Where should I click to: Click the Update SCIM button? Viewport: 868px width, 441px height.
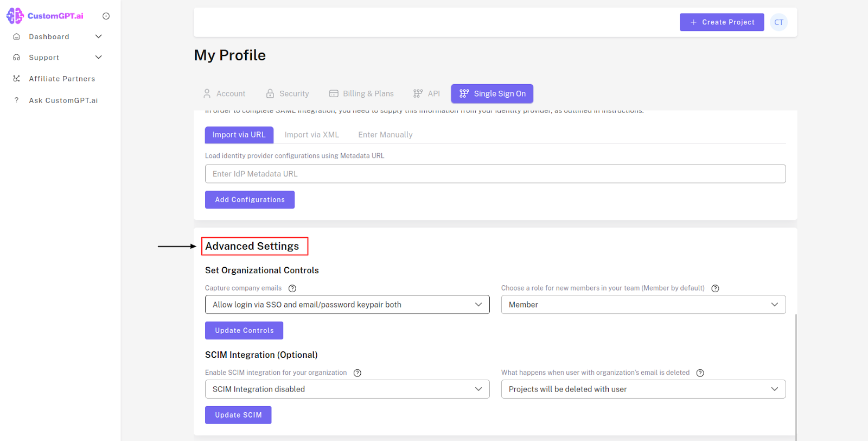click(238, 415)
